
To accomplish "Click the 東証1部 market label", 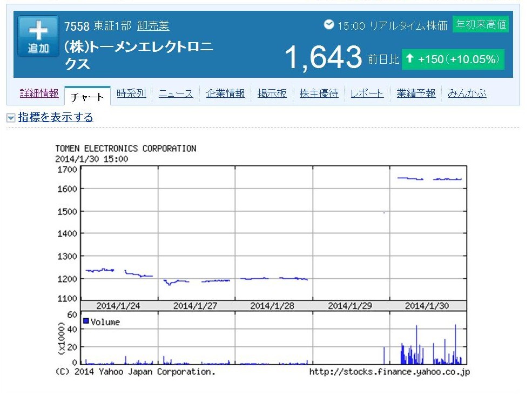I will (113, 26).
